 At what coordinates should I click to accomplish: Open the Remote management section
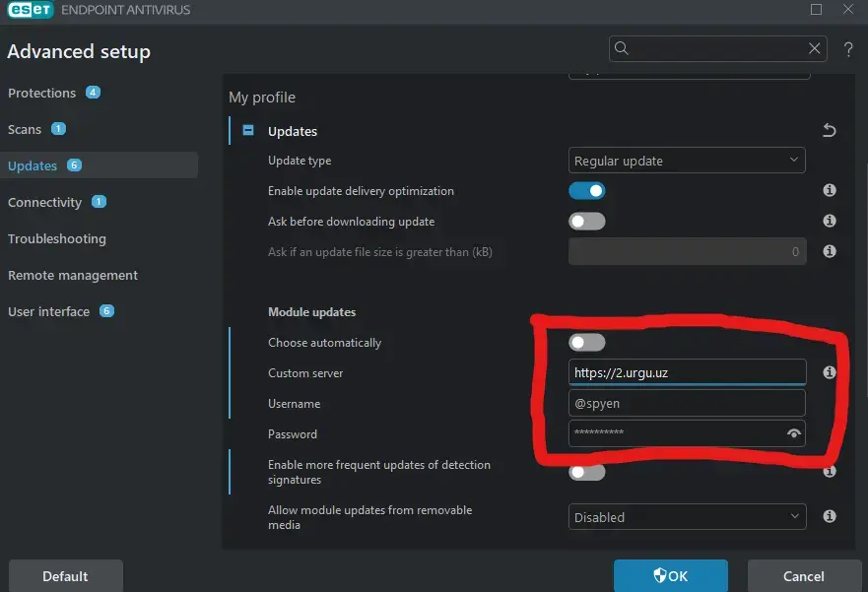pyautogui.click(x=73, y=276)
